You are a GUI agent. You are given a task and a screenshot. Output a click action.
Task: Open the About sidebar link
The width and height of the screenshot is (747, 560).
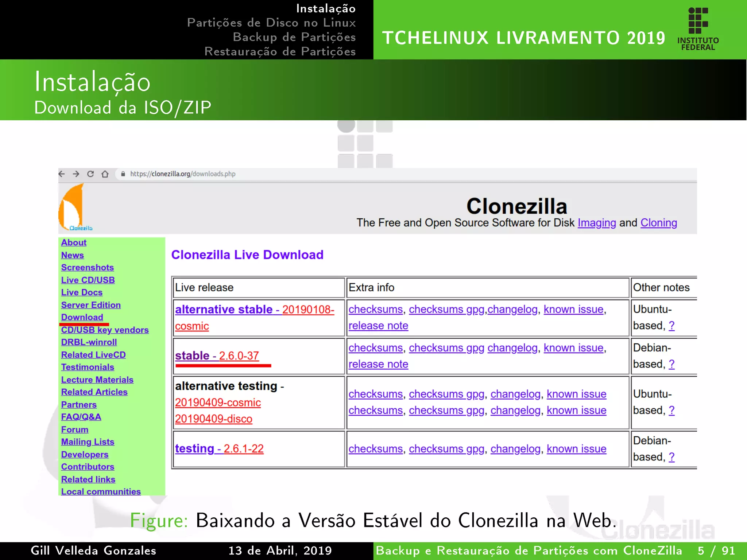click(x=74, y=242)
